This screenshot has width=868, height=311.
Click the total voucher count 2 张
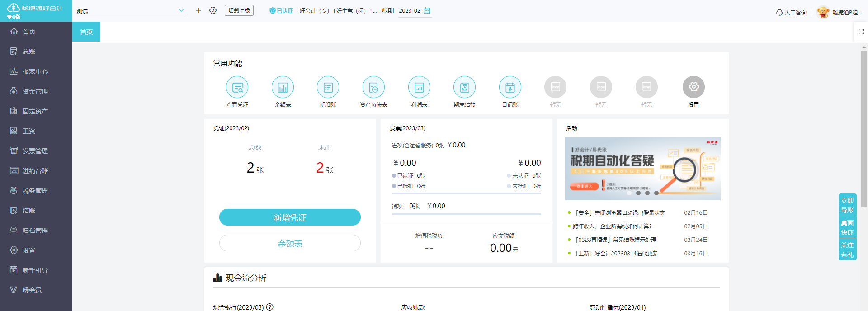coord(255,168)
